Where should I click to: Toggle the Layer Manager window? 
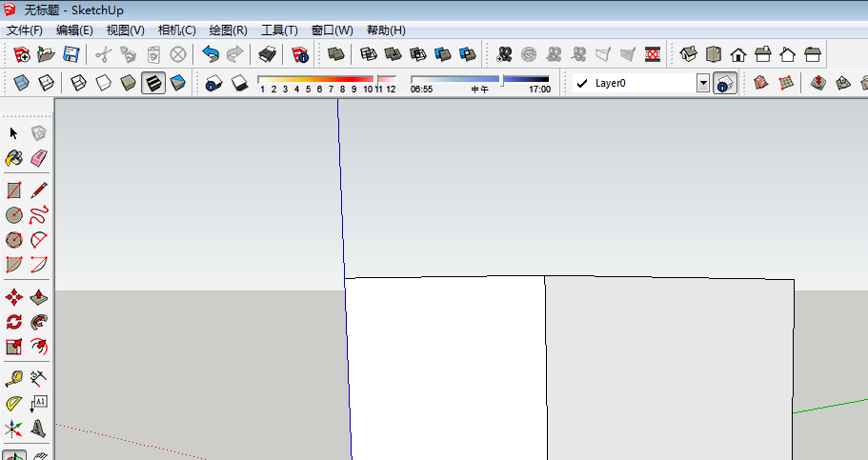pos(725,83)
